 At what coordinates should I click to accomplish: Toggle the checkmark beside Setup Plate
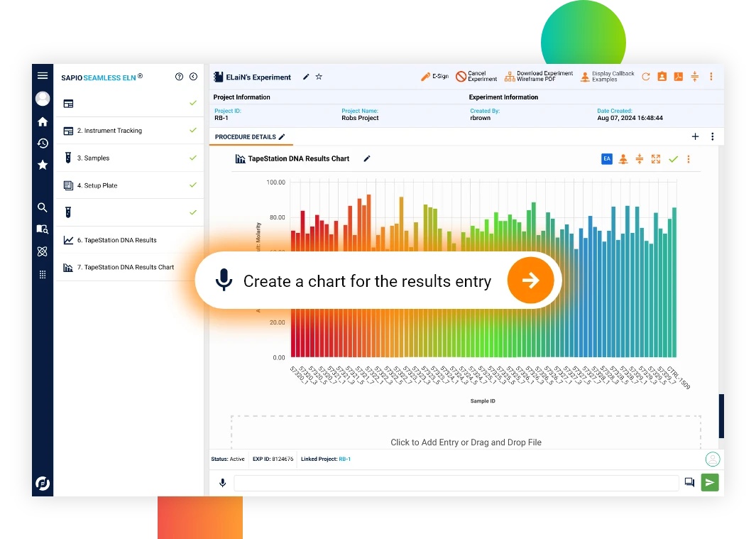point(193,185)
